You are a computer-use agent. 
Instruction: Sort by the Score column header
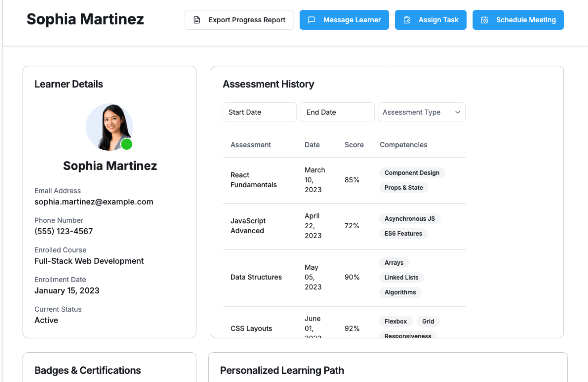pyautogui.click(x=354, y=145)
